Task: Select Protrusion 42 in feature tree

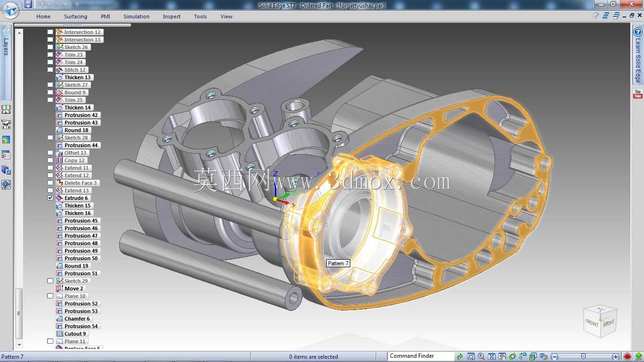Action: tap(78, 115)
